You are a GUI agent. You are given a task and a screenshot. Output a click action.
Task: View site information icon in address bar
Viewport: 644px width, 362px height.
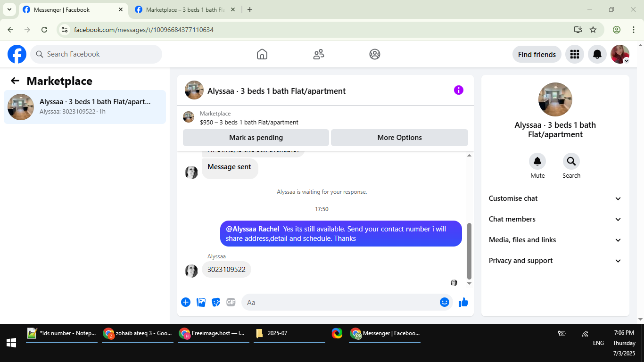click(x=65, y=30)
